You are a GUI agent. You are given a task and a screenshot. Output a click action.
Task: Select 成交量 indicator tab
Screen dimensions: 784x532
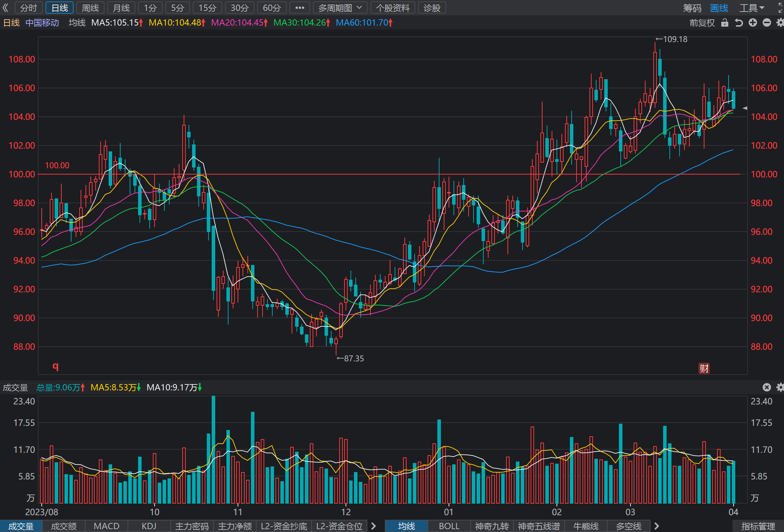[x=21, y=526]
